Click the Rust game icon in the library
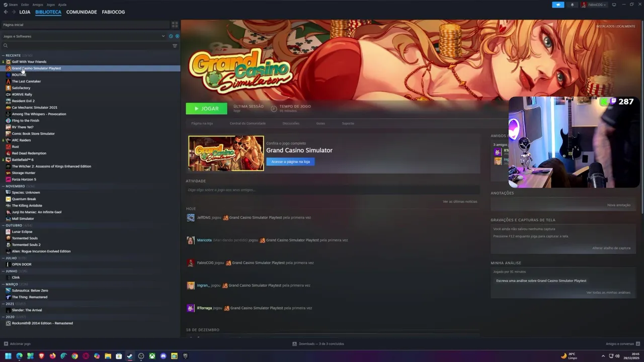Viewport: 644px width, 362px height. coord(8,147)
